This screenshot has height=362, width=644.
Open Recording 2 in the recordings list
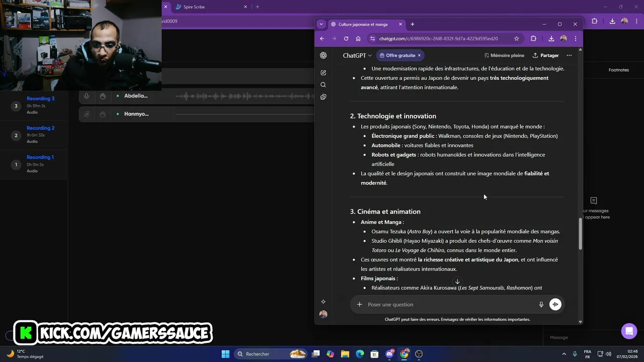[34, 135]
